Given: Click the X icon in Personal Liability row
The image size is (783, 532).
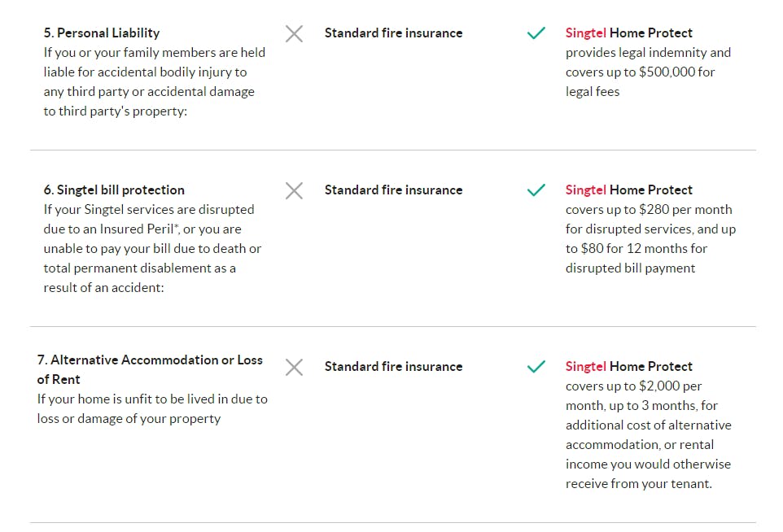Looking at the screenshot, I should tap(294, 33).
